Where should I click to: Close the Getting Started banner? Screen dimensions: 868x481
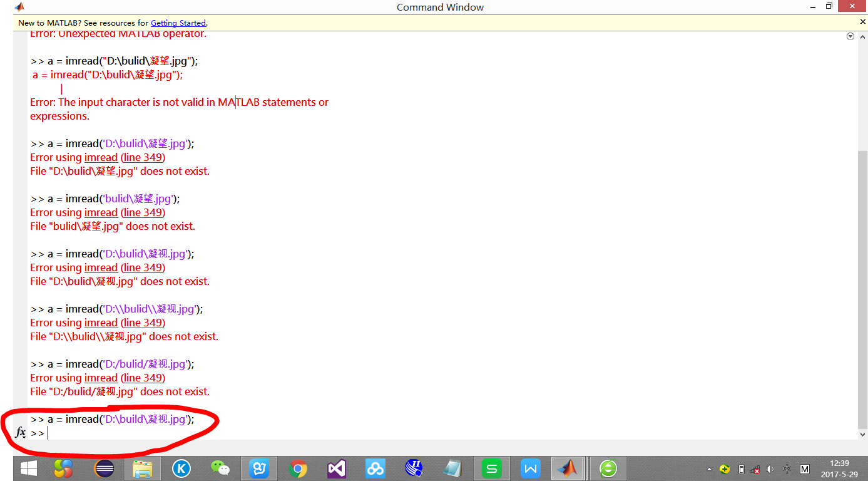[862, 23]
